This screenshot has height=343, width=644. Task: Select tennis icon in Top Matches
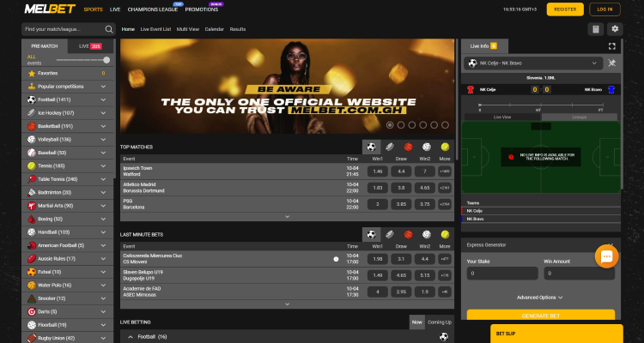(x=445, y=147)
